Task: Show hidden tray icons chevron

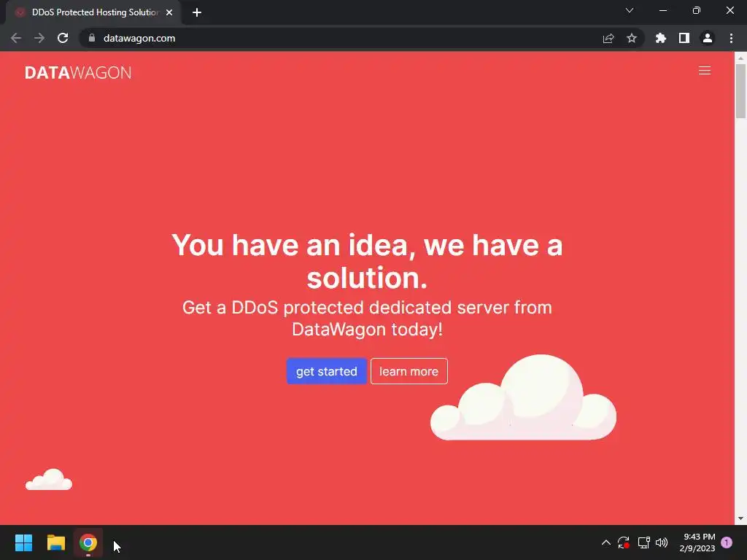Action: (x=606, y=542)
